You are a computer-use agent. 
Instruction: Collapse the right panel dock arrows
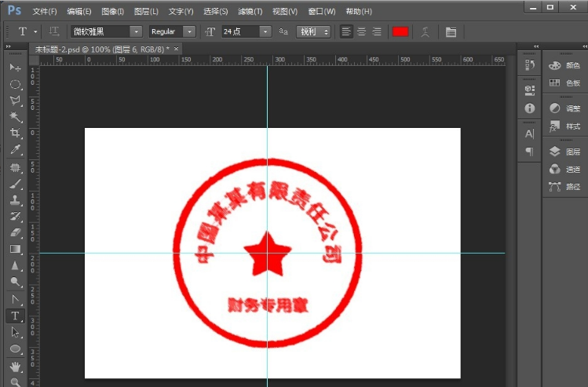click(x=585, y=46)
